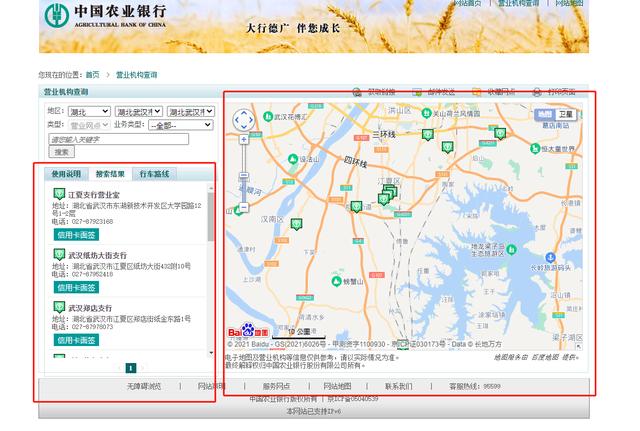This screenshot has height=431, width=640.
Task: Open the 首页 breadcrumb link
Action: click(92, 75)
